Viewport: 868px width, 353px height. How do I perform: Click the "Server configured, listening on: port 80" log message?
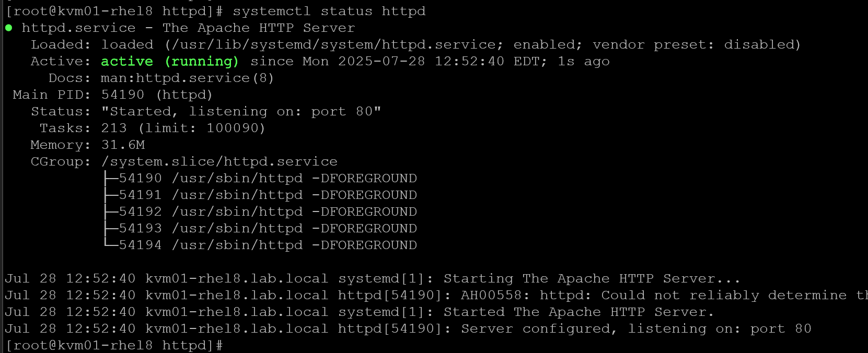(635, 328)
